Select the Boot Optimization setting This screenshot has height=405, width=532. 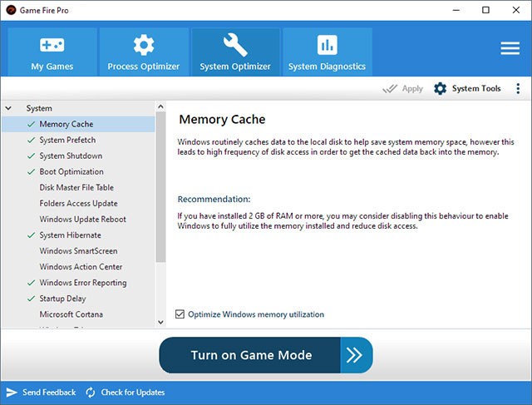71,171
